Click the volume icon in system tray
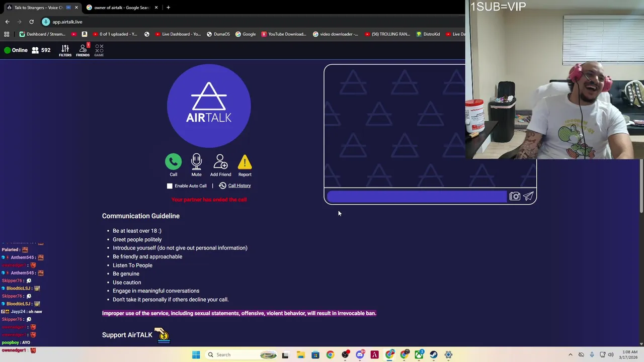Screen dimensions: 644x362 [611, 354]
